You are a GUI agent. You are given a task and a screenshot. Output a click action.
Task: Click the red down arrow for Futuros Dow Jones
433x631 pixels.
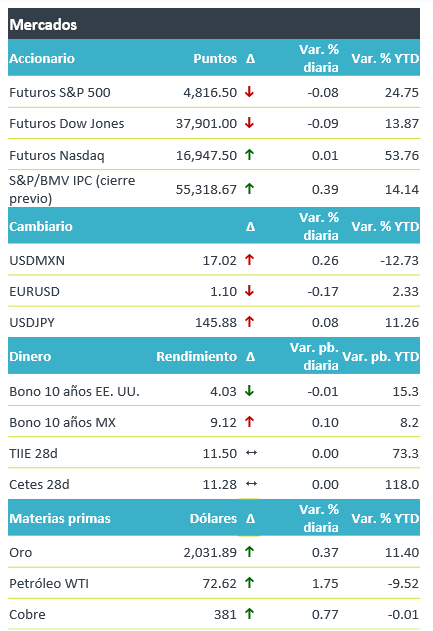coord(249,123)
